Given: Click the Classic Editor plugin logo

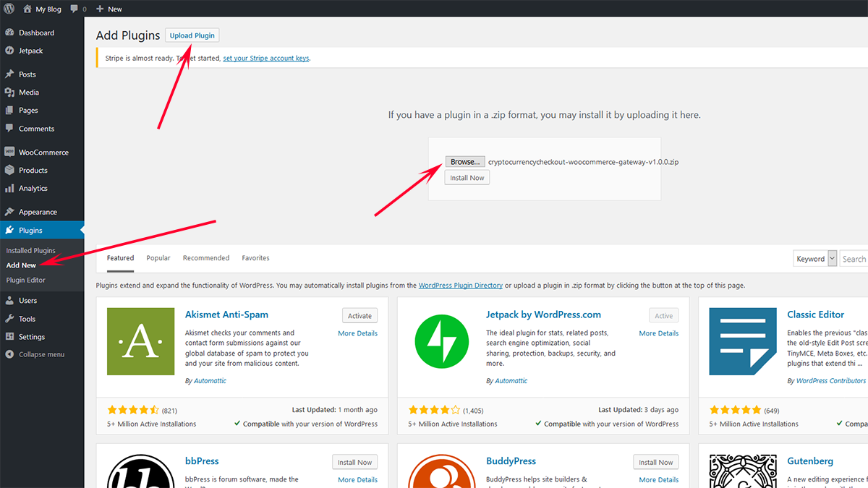Looking at the screenshot, I should (x=743, y=341).
